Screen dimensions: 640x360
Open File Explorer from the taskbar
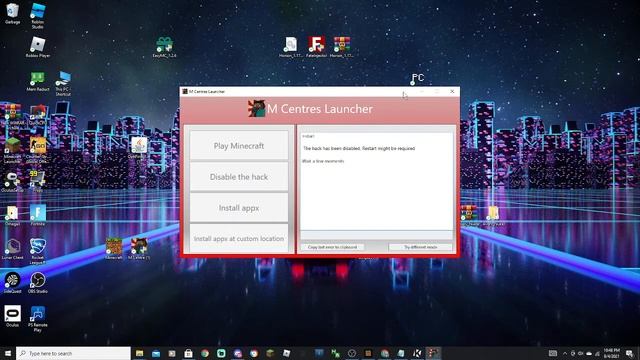tap(139, 353)
